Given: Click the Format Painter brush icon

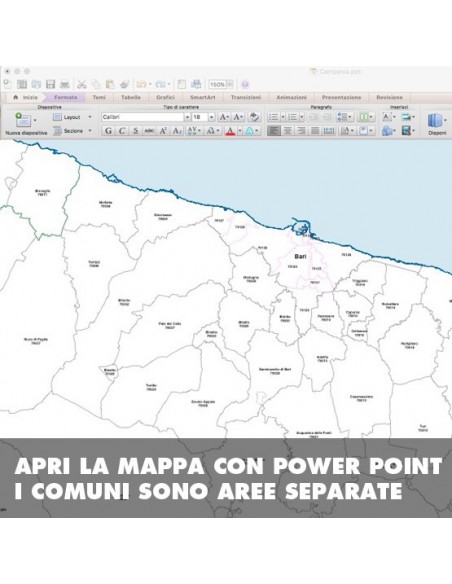Looking at the screenshot, I should (x=124, y=85).
